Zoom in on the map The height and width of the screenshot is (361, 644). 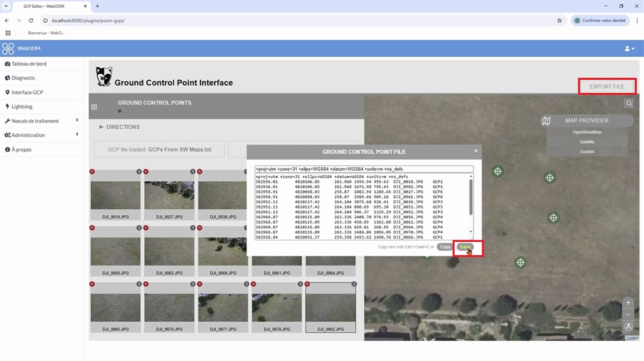point(628,303)
